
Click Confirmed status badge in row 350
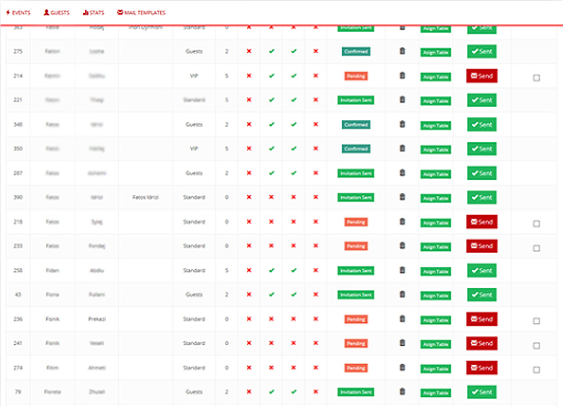[x=356, y=149]
